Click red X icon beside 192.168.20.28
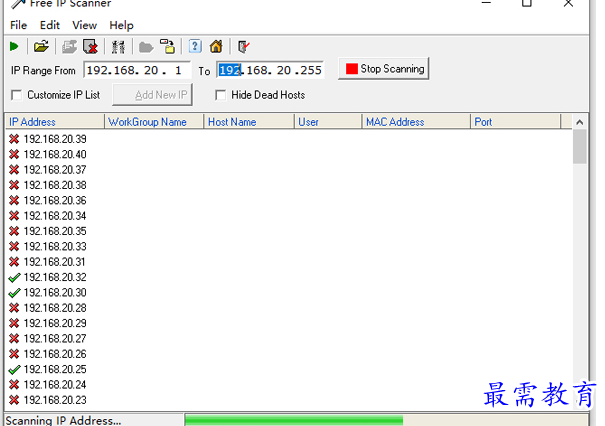The width and height of the screenshot is (605, 426). tap(14, 308)
